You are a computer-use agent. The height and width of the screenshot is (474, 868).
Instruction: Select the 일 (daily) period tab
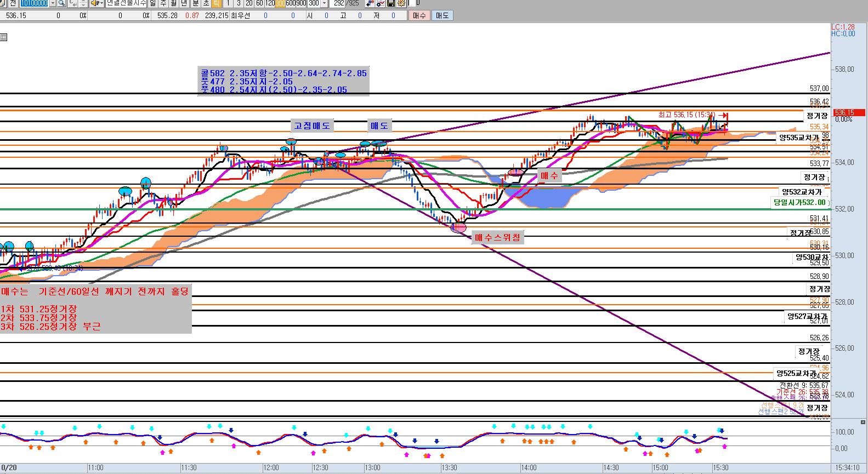pos(153,3)
